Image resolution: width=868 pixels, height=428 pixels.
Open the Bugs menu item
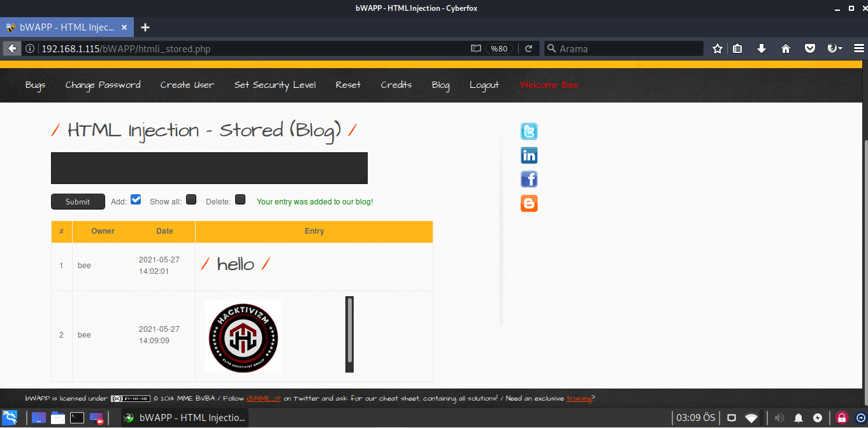click(35, 85)
